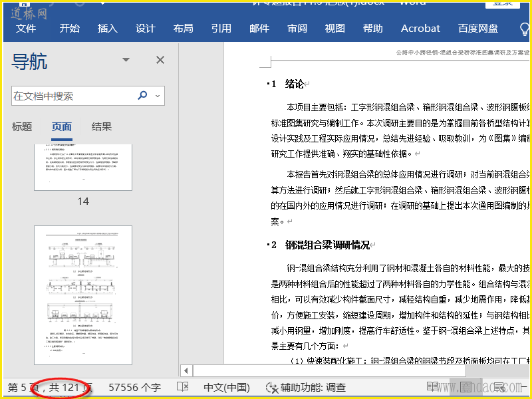Show the 结果 tab in navigation pane

[x=102, y=127]
